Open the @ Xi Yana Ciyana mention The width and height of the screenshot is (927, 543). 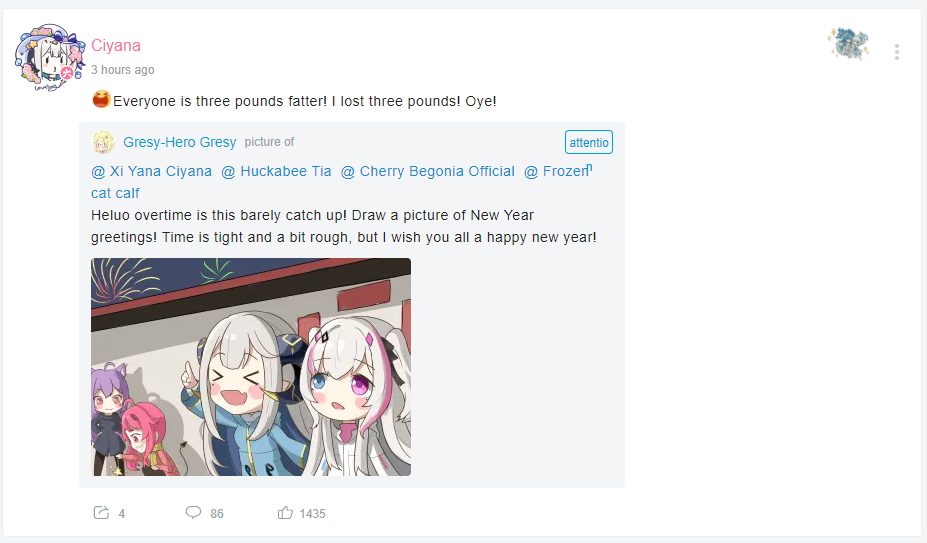pyautogui.click(x=151, y=171)
